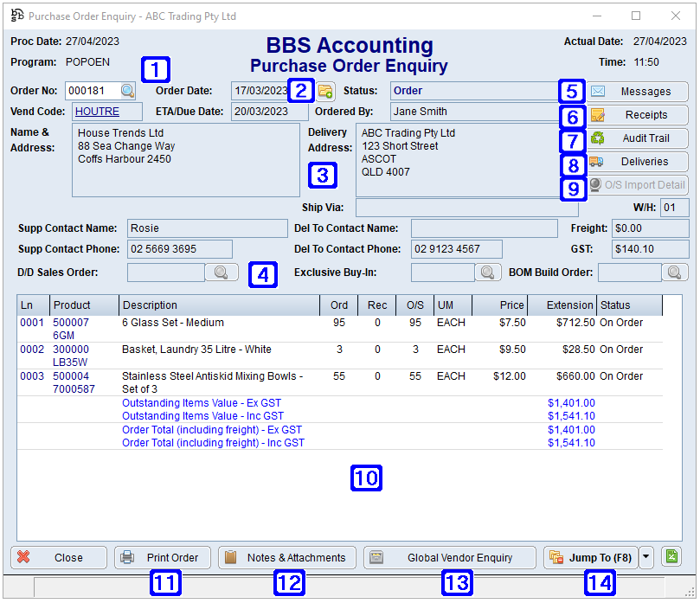Open the D/D Sales Order lookup magnifier
The width and height of the screenshot is (700, 603).
point(222,272)
